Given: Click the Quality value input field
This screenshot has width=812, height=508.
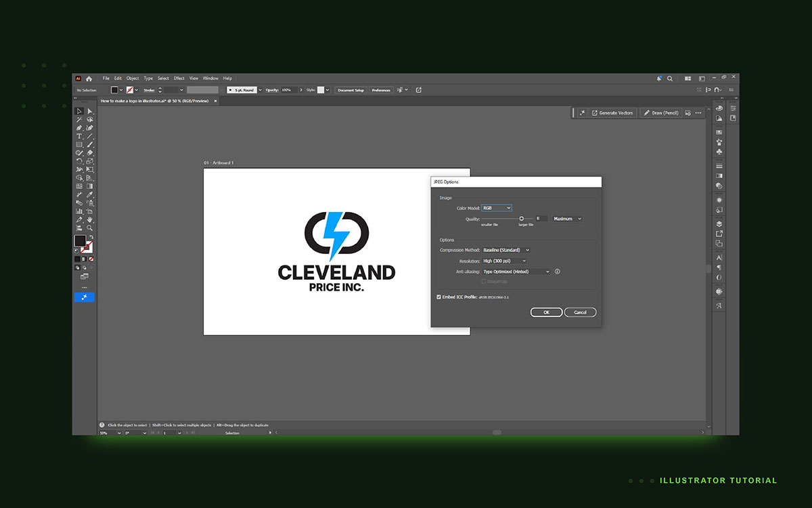Looking at the screenshot, I should [x=541, y=219].
